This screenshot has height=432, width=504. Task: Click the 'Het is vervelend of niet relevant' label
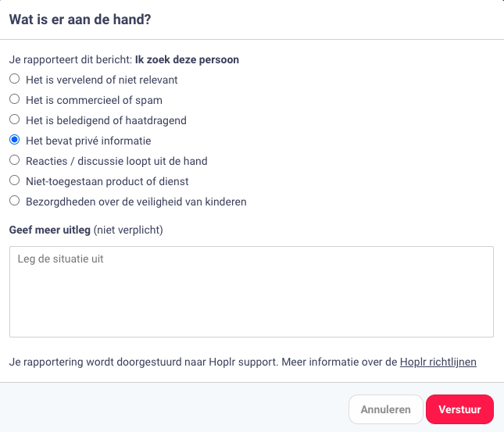tap(102, 80)
